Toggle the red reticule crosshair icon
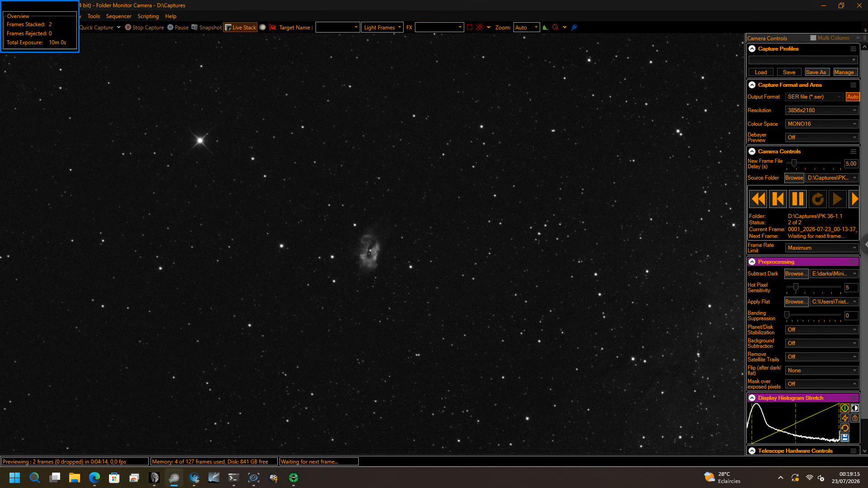Viewport: 868px width, 488px height. pyautogui.click(x=479, y=28)
